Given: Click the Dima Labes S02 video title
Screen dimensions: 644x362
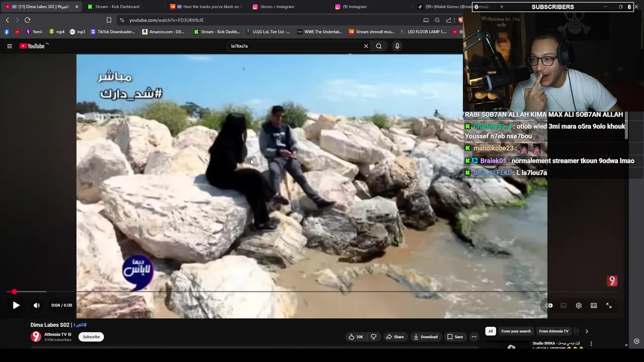Looking at the screenshot, I should [58, 325].
